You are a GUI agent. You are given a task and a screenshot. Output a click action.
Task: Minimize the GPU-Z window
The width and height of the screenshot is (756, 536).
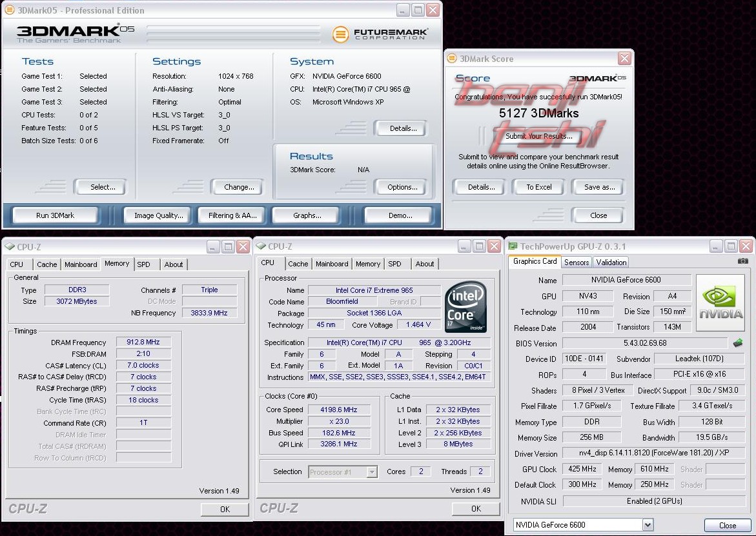(x=717, y=246)
